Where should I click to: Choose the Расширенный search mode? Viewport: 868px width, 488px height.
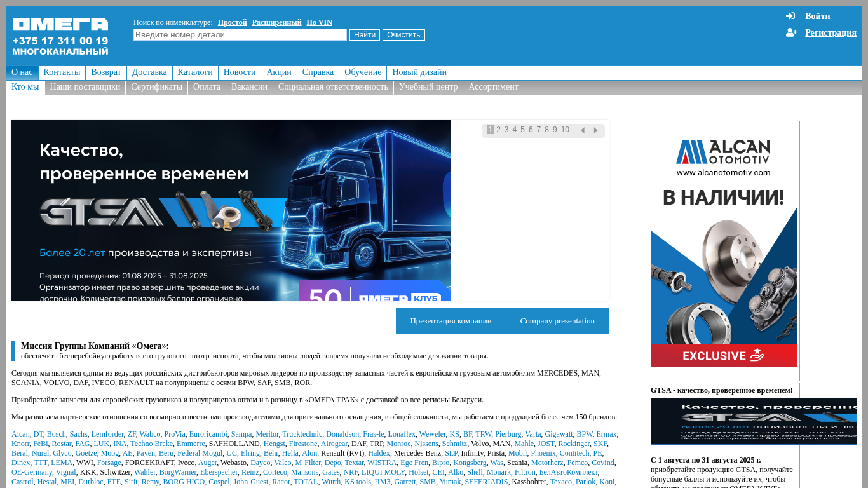click(x=276, y=22)
